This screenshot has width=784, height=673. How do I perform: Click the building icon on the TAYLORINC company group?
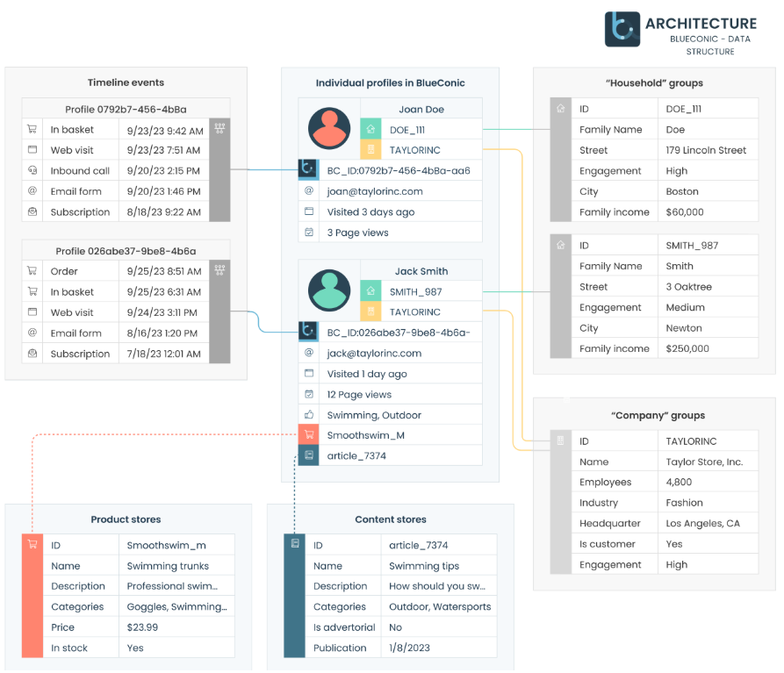click(x=560, y=440)
